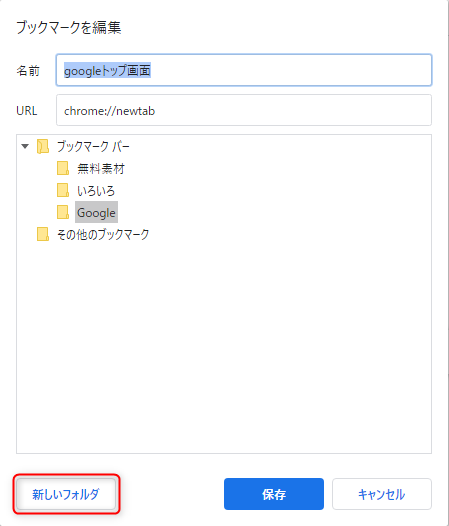Select the その他のブックマーク label

click(x=103, y=234)
